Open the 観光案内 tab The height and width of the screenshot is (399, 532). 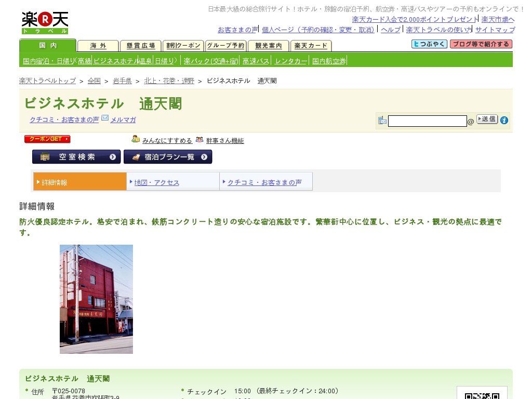pos(269,46)
